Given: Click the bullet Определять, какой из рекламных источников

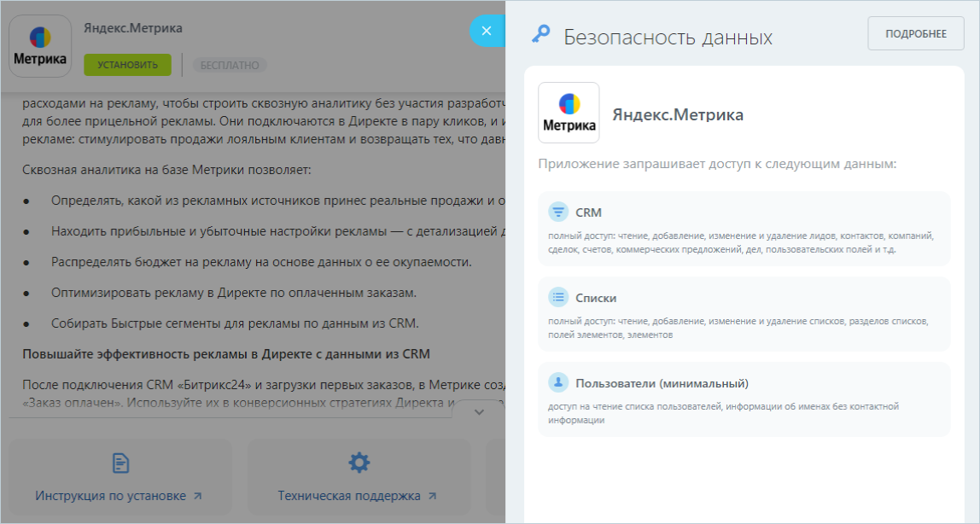Looking at the screenshot, I should point(278,201).
